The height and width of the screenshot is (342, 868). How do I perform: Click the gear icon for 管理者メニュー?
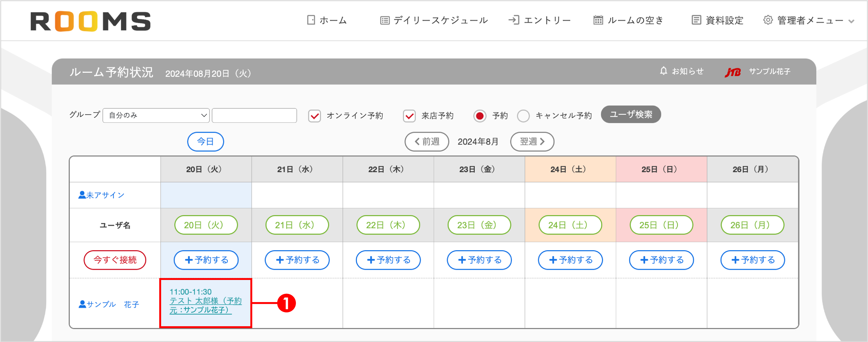(768, 20)
